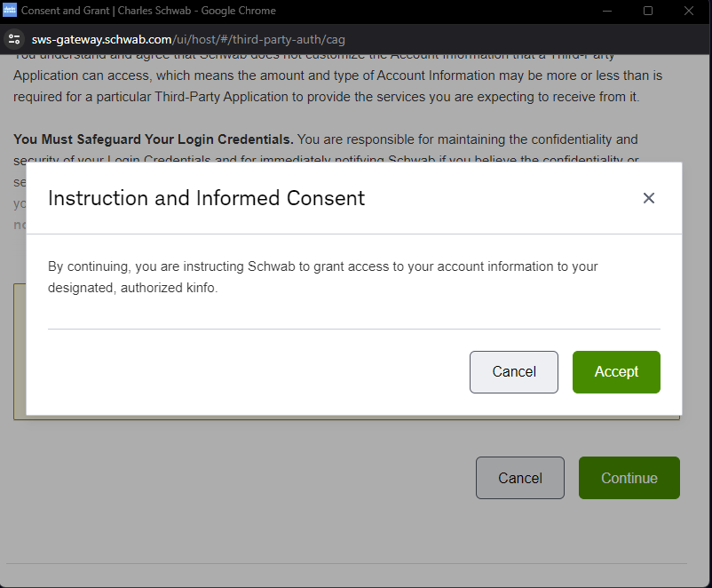Viewport: 712px width, 588px height.
Task: Click 'You Must Safeguard Your Login Credentials.' text
Action: point(154,139)
